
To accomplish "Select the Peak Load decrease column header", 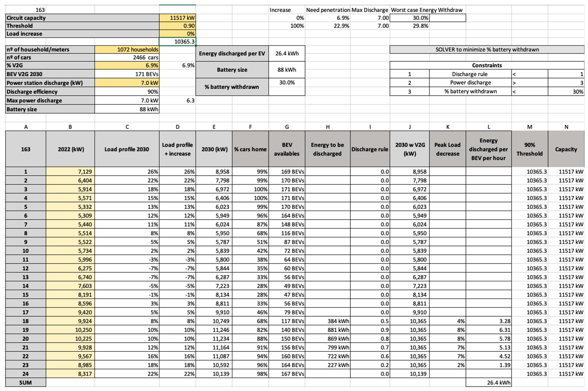I will pos(447,149).
